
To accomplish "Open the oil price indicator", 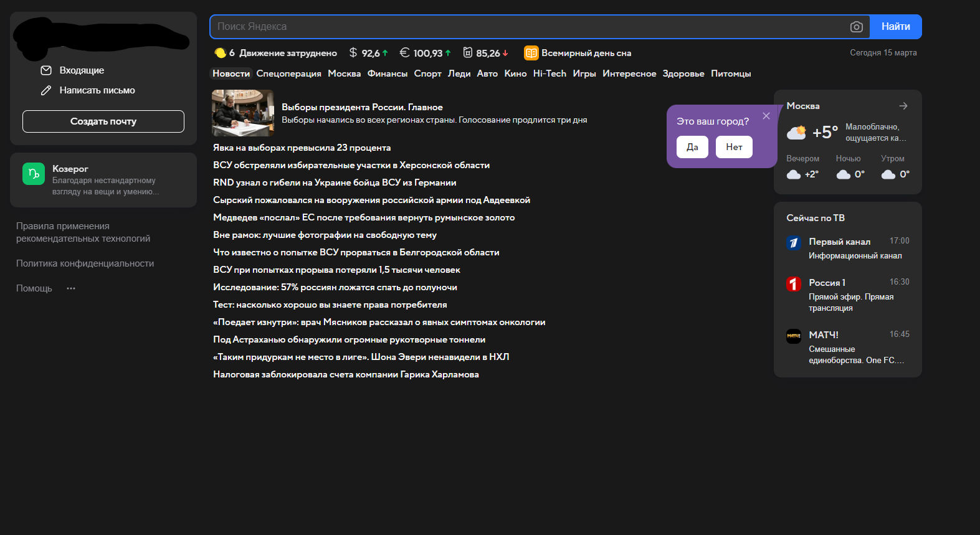I will click(x=485, y=53).
